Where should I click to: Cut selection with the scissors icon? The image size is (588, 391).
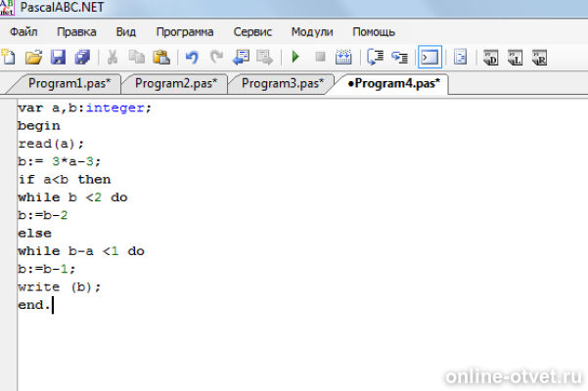[113, 58]
